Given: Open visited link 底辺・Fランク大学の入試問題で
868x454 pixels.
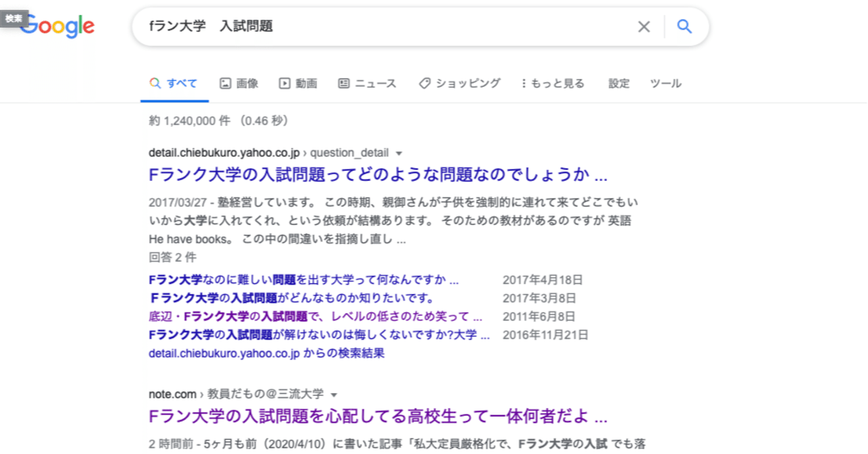Looking at the screenshot, I should point(315,316).
